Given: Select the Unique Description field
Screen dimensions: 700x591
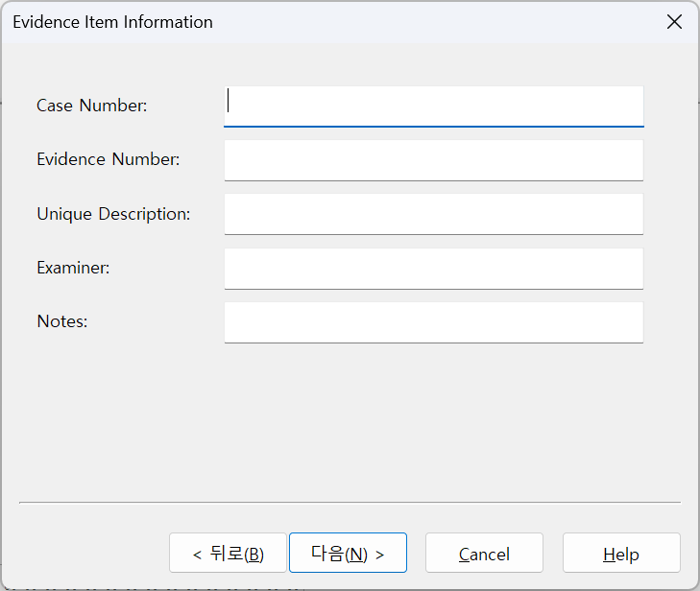Looking at the screenshot, I should [x=433, y=214].
